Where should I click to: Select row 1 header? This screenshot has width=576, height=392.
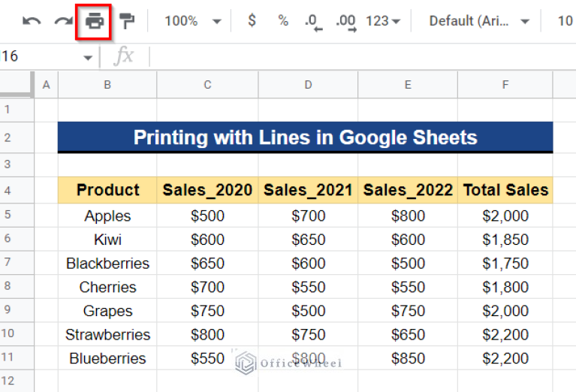pos(17,110)
